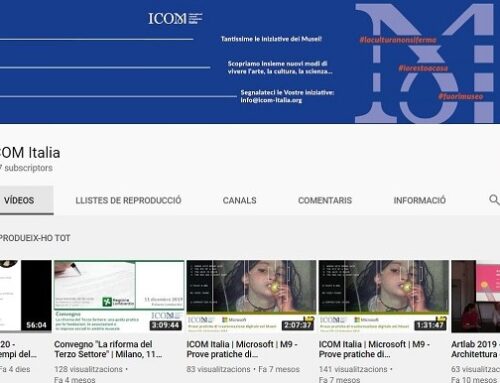Go to the COMENTARIS tab
This screenshot has width=500, height=383.
325,200
